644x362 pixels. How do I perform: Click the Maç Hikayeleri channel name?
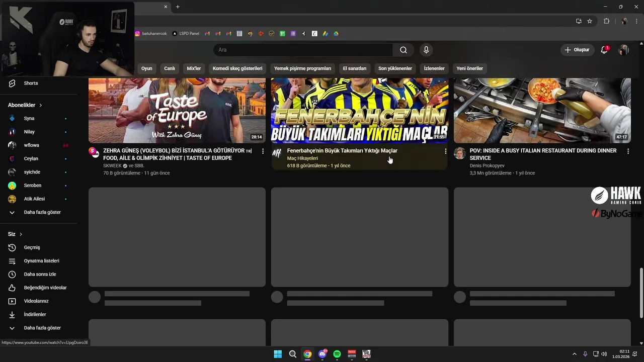coord(302,158)
